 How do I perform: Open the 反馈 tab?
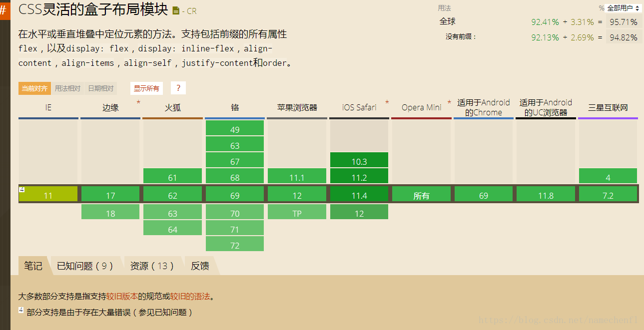200,266
